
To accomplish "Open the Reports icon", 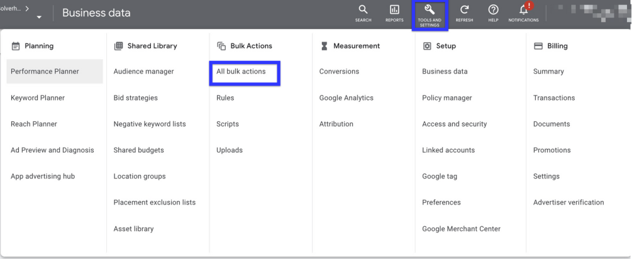I will tap(394, 13).
